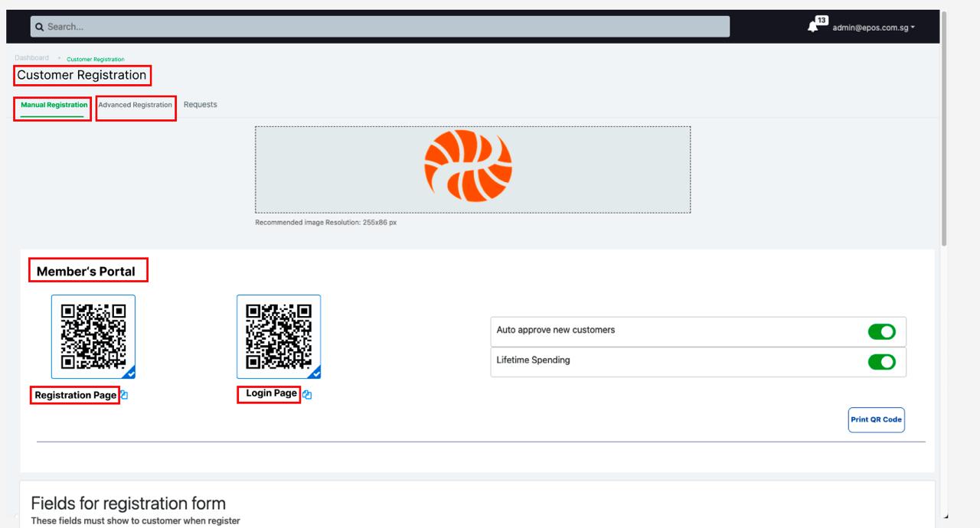Click the Customer Registration breadcrumb
Viewport: 980px width, 528px height.
click(x=96, y=59)
